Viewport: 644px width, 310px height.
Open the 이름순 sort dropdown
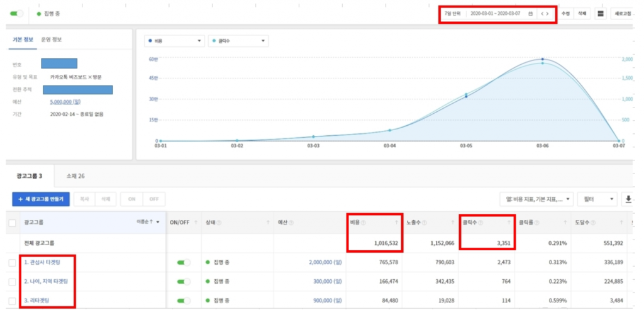point(148,222)
